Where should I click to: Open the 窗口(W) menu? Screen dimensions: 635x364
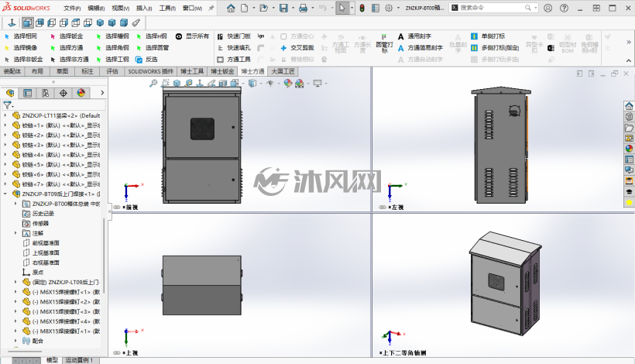pyautogui.click(x=192, y=8)
